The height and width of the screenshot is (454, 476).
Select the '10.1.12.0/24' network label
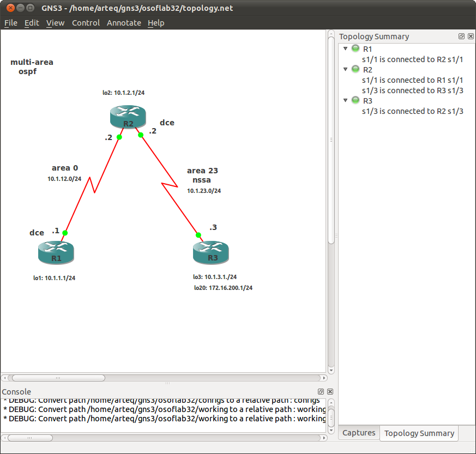coord(64,179)
